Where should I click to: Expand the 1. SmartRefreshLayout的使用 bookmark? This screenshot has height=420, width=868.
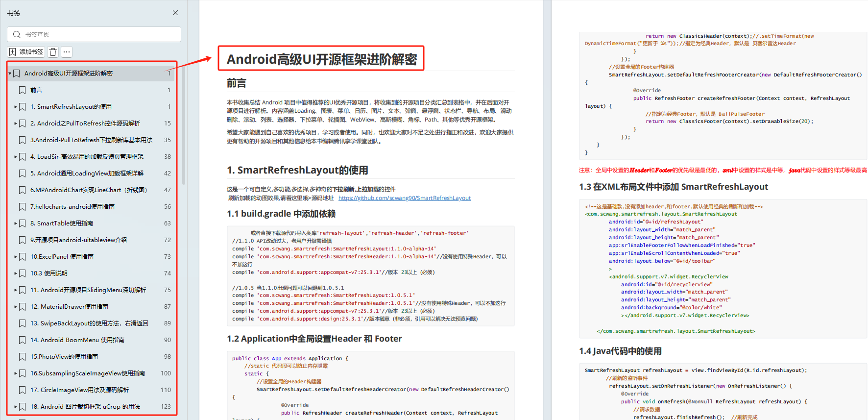(x=16, y=107)
